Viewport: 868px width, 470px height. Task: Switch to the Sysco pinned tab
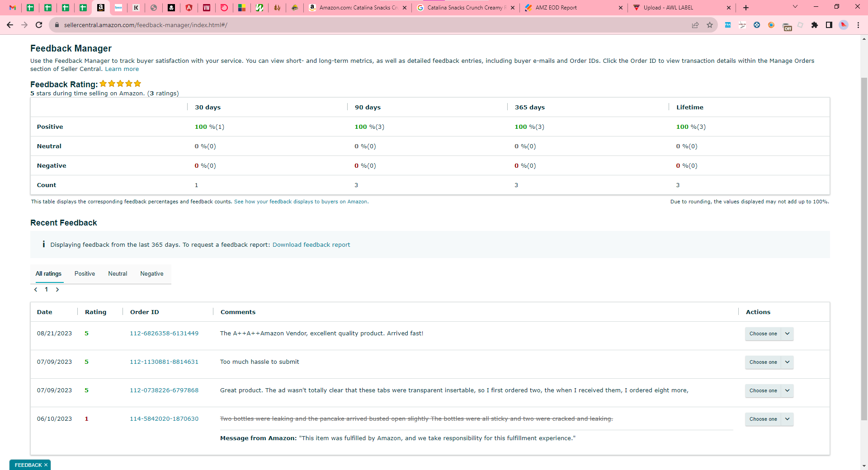118,8
